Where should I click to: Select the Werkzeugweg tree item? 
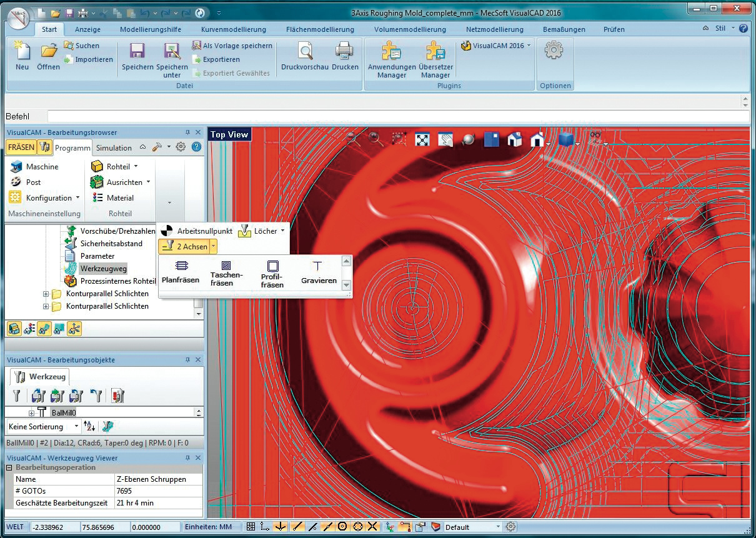click(x=103, y=269)
